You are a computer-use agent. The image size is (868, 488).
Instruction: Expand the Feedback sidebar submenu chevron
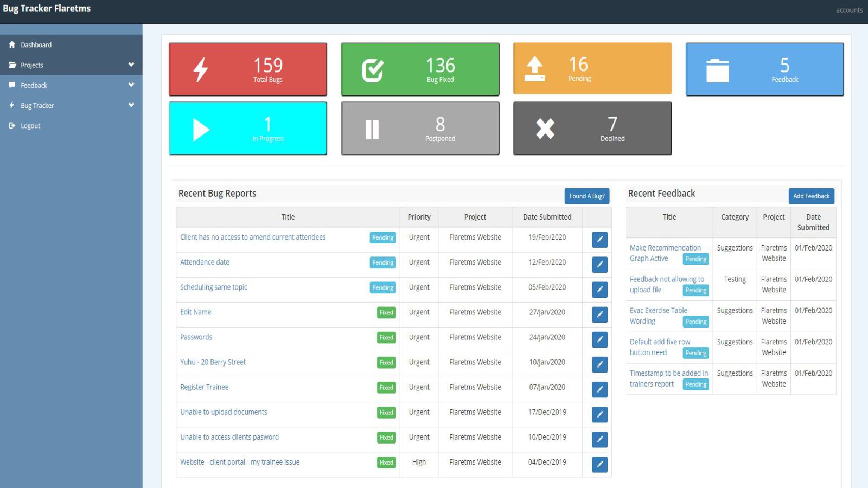point(131,85)
